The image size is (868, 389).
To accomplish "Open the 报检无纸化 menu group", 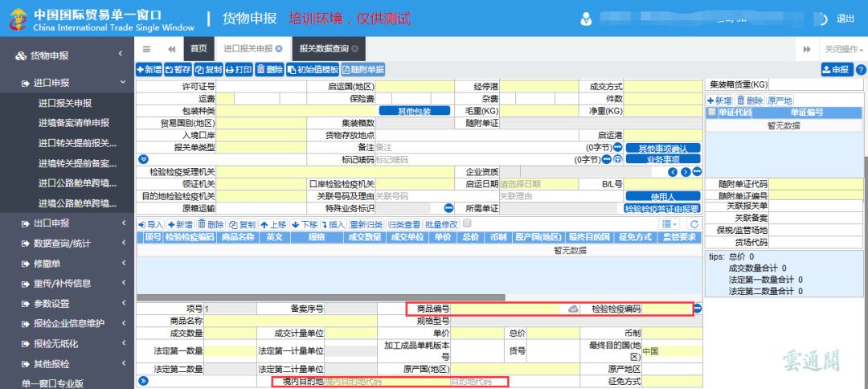I will pyautogui.click(x=67, y=344).
